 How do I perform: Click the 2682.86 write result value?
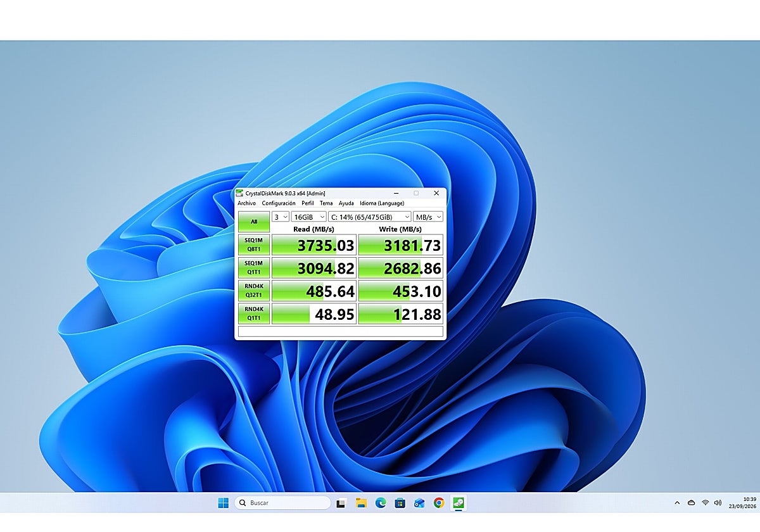tap(401, 268)
